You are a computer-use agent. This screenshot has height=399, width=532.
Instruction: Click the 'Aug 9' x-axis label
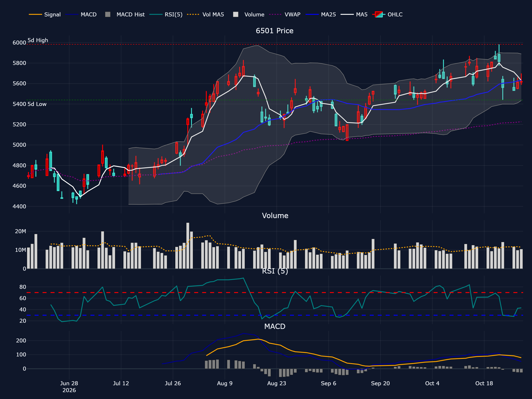(x=225, y=383)
